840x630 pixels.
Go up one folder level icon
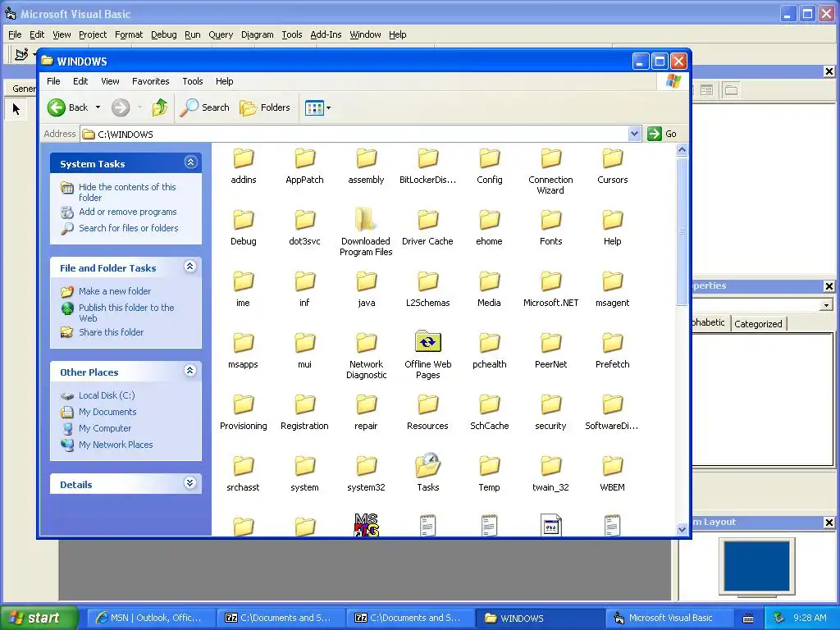point(160,107)
